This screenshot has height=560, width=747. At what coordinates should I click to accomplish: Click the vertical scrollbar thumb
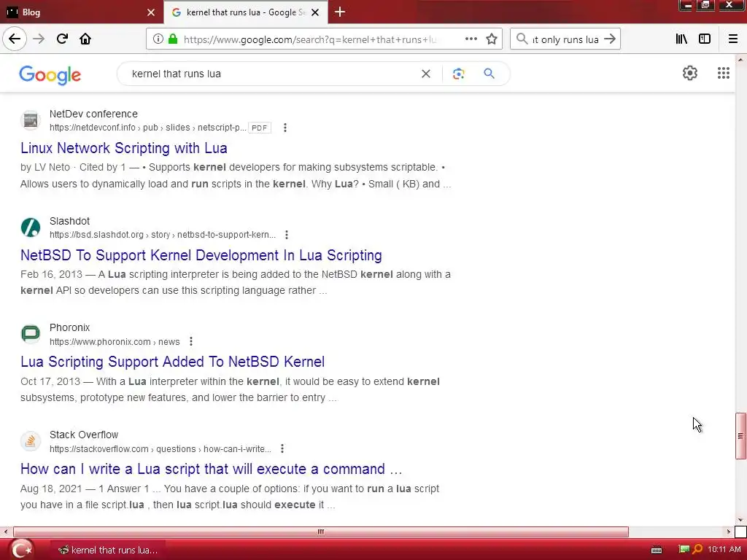[741, 436]
